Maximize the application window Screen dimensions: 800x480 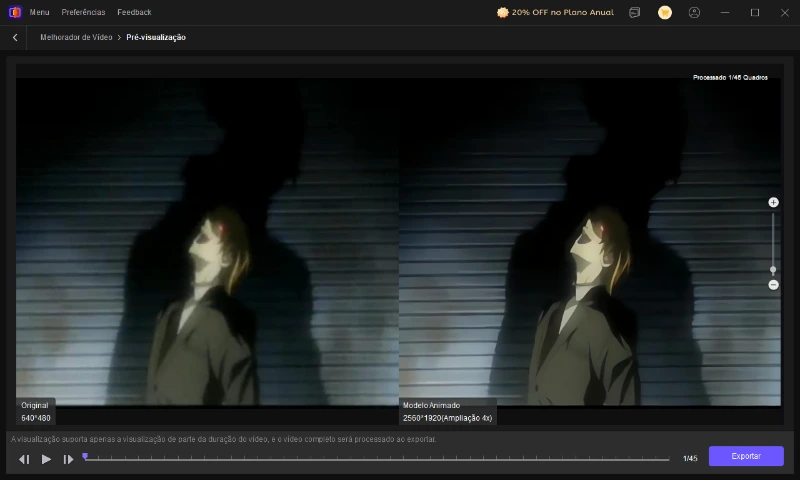755,12
